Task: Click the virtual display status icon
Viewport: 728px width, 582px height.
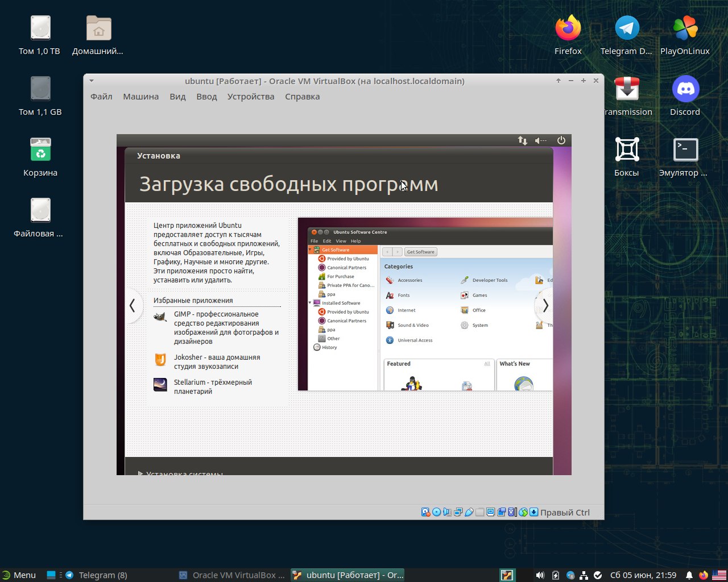Action: (490, 512)
